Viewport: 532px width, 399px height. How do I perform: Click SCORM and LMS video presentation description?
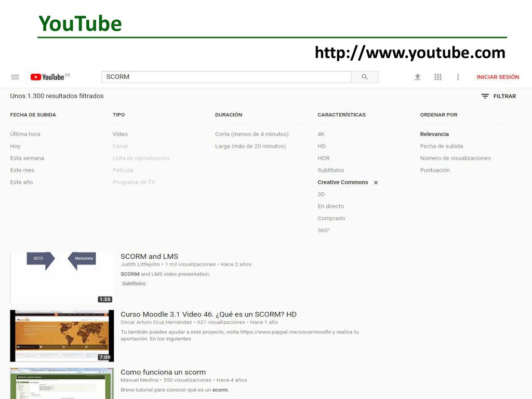[x=165, y=274]
